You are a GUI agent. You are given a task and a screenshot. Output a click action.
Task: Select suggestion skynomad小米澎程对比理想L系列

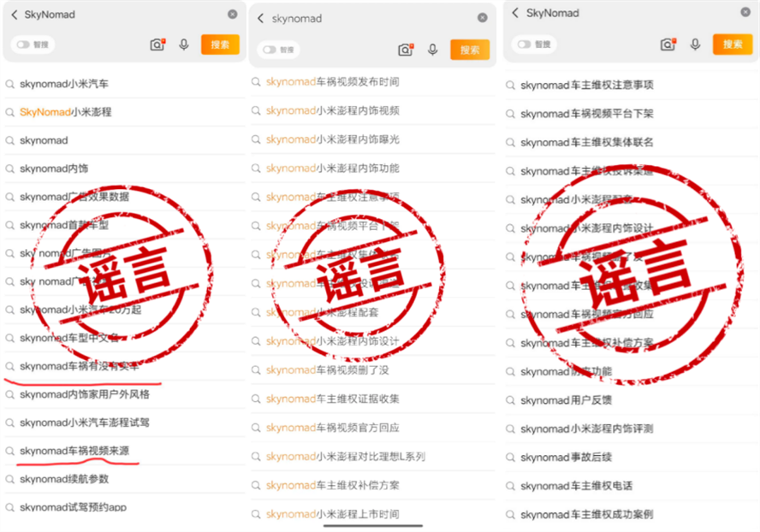click(x=346, y=457)
